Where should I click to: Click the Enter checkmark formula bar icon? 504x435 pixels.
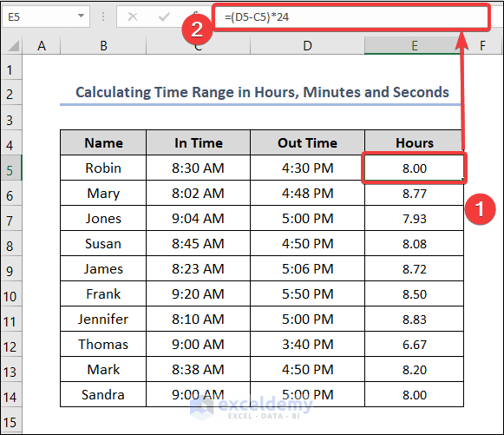click(164, 16)
